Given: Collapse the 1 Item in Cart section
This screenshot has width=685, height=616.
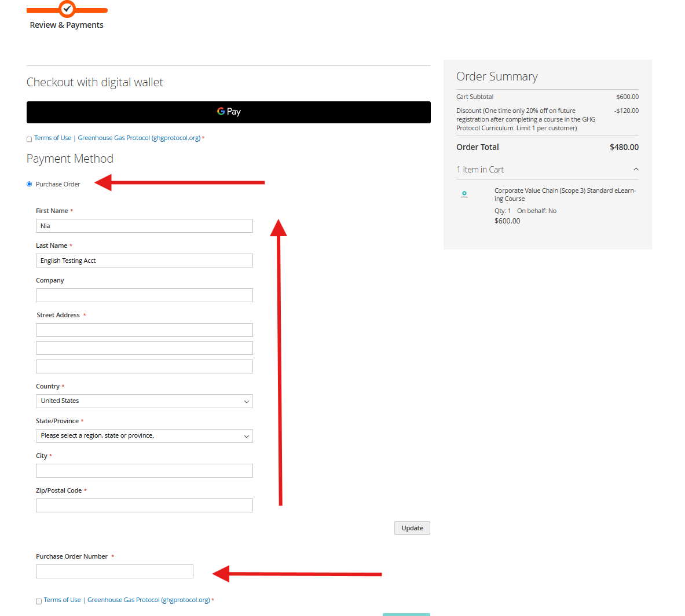Looking at the screenshot, I should (x=635, y=170).
